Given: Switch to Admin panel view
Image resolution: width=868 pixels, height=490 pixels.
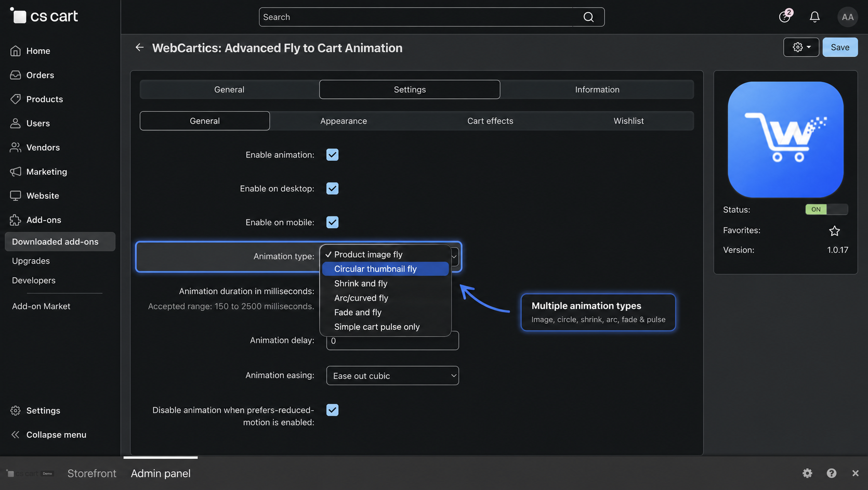Looking at the screenshot, I should 161,473.
